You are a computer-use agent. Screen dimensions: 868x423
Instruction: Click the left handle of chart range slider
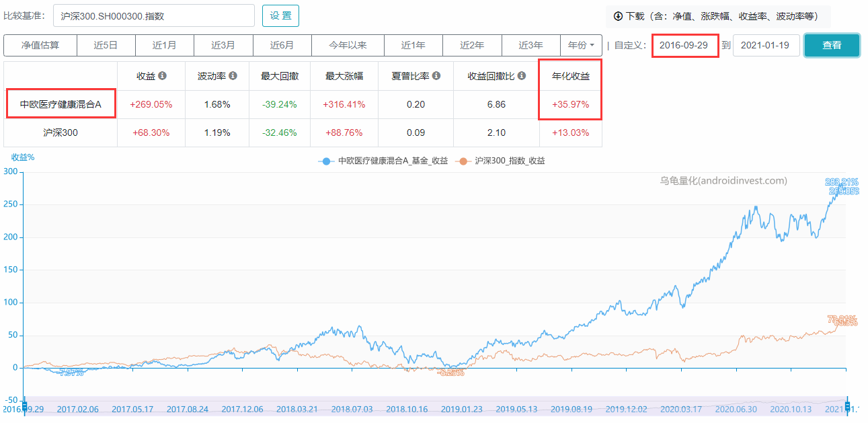(24, 406)
